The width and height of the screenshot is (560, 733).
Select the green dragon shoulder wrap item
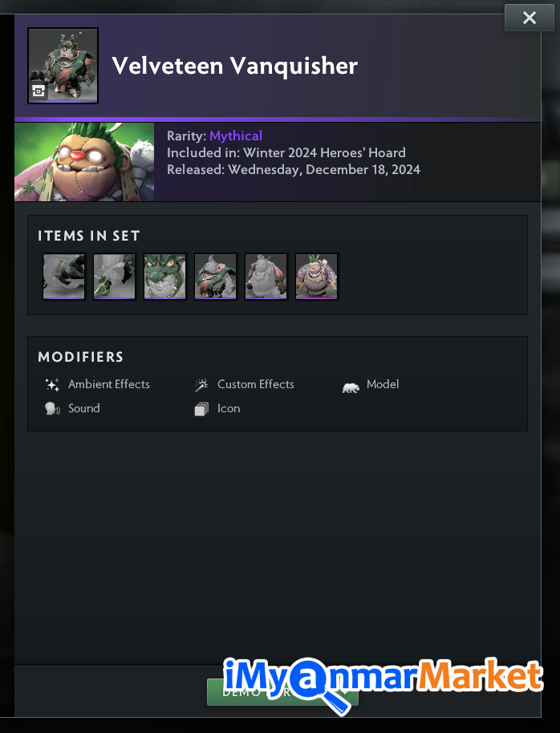pos(215,276)
